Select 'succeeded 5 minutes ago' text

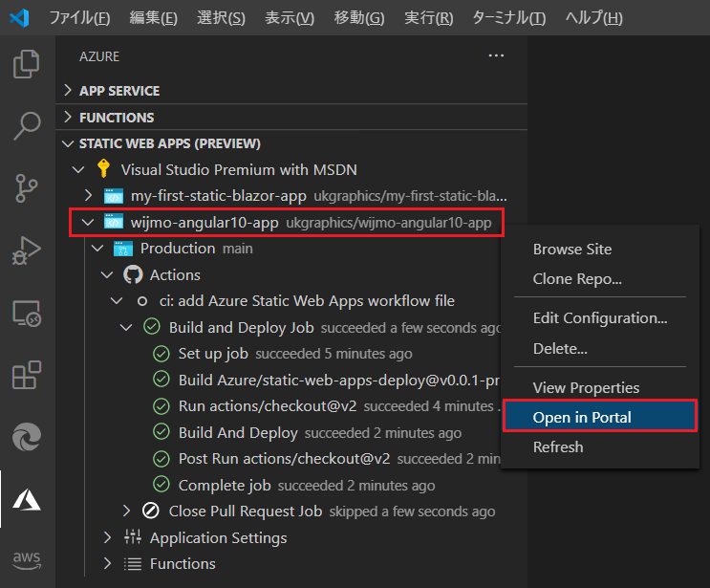coord(333,354)
